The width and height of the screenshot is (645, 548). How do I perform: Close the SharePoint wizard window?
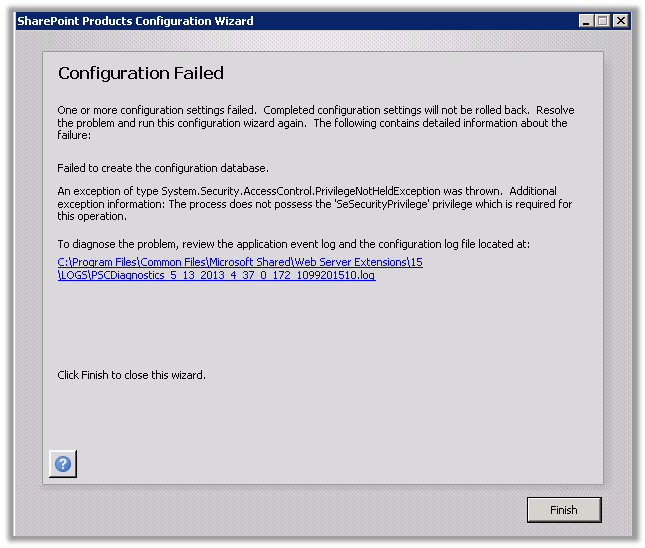[x=621, y=20]
